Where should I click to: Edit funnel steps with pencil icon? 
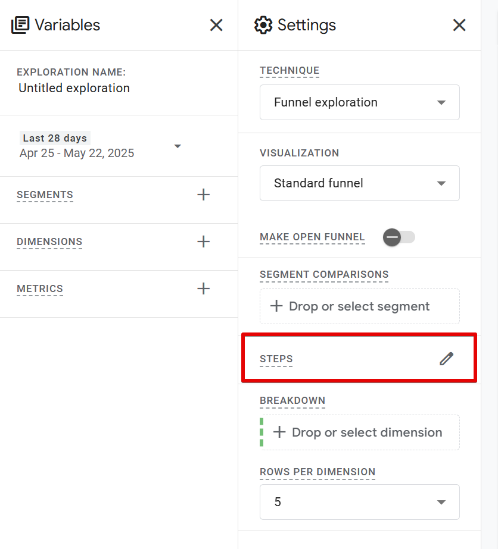(x=447, y=359)
